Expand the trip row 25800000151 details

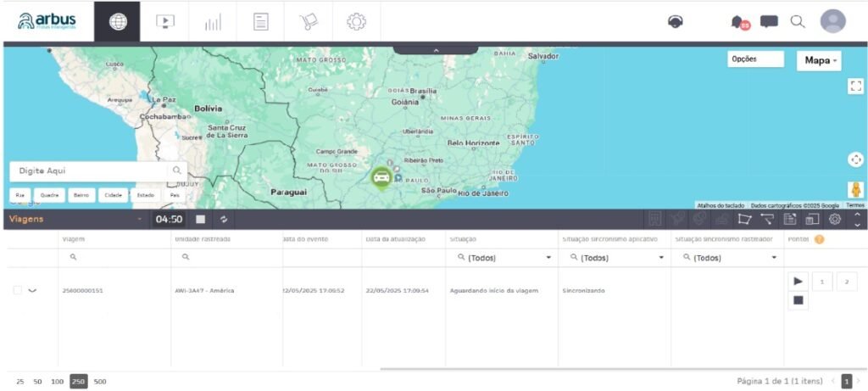coord(33,290)
